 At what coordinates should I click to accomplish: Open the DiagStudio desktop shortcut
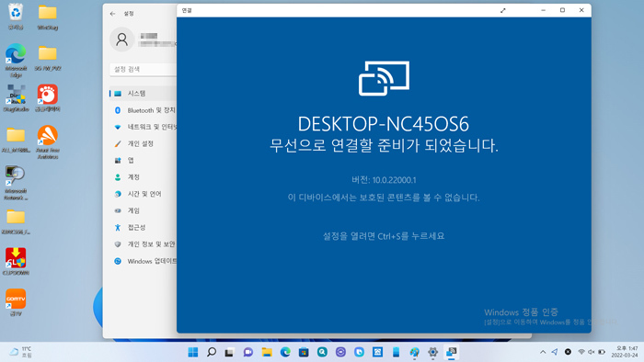point(16,98)
